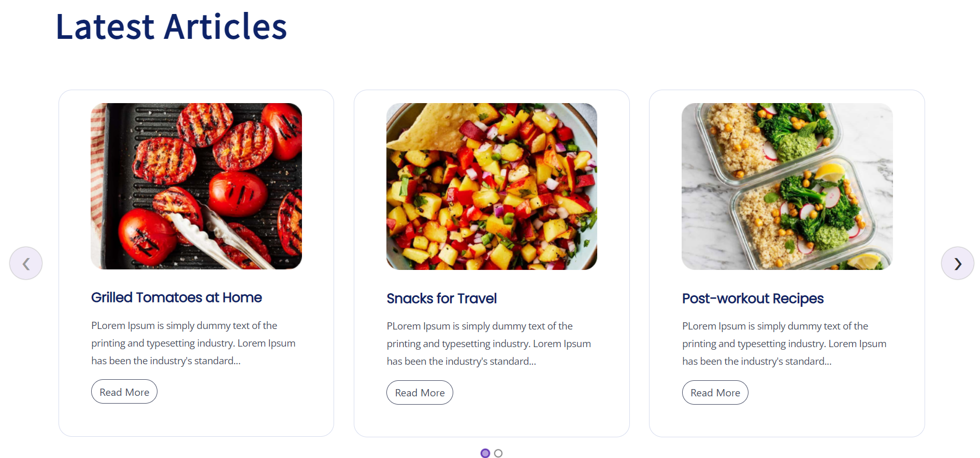This screenshot has width=980, height=458.
Task: Go back one slide with left chevron
Action: (x=25, y=263)
